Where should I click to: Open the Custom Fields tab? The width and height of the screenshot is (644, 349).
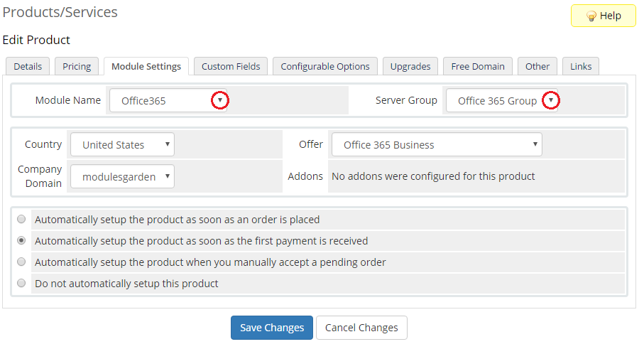click(x=231, y=66)
